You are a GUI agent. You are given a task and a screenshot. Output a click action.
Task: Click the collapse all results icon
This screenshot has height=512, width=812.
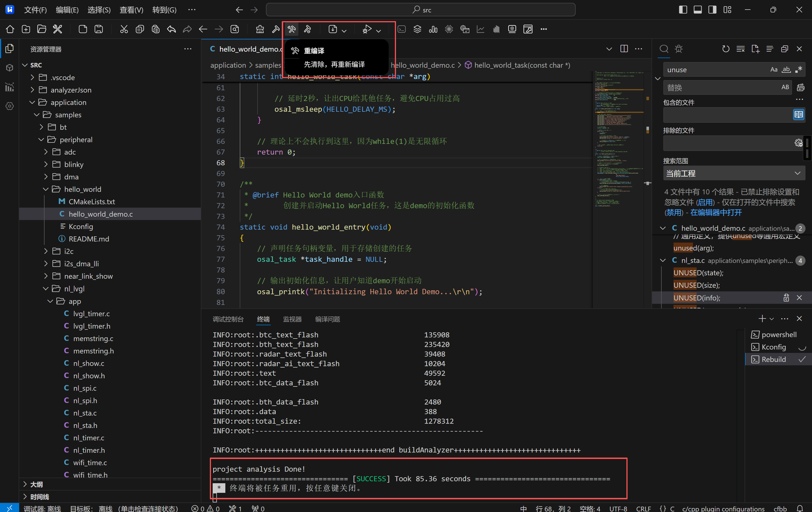[785, 49]
